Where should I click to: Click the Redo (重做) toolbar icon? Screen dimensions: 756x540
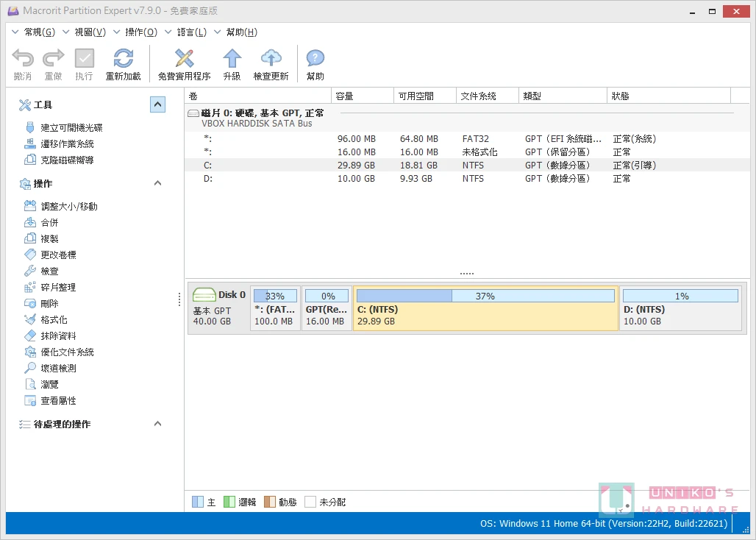54,58
